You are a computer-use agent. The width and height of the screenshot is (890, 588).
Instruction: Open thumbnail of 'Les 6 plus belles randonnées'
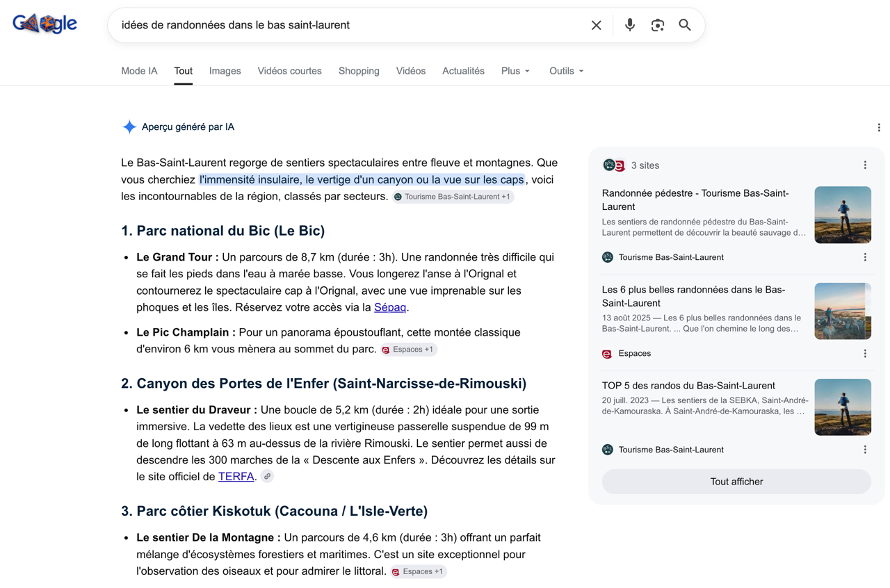click(843, 311)
